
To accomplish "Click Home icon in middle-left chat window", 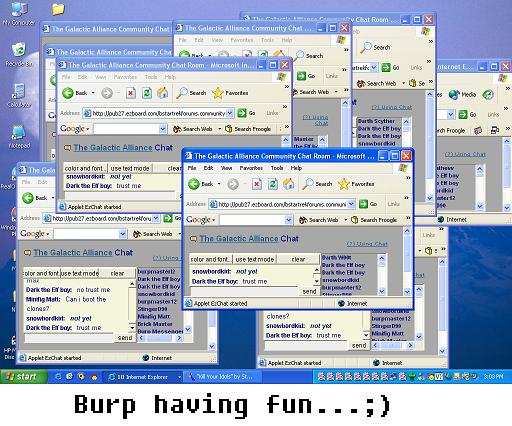I will [x=163, y=93].
